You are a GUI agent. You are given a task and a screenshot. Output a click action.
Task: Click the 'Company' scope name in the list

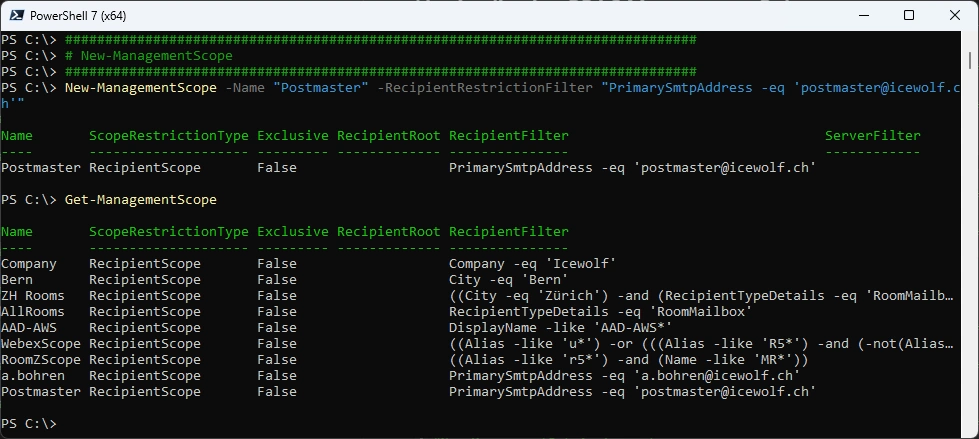pyautogui.click(x=29, y=264)
